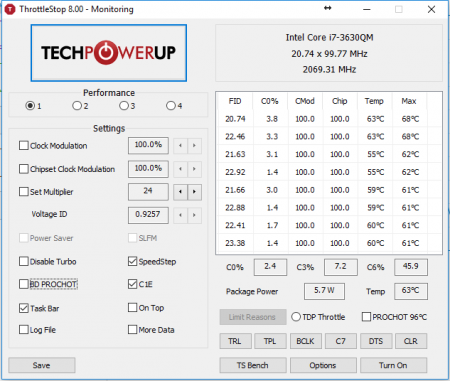Click the ThrottleStop title bar icon
The image size is (450, 381).
(10, 9)
